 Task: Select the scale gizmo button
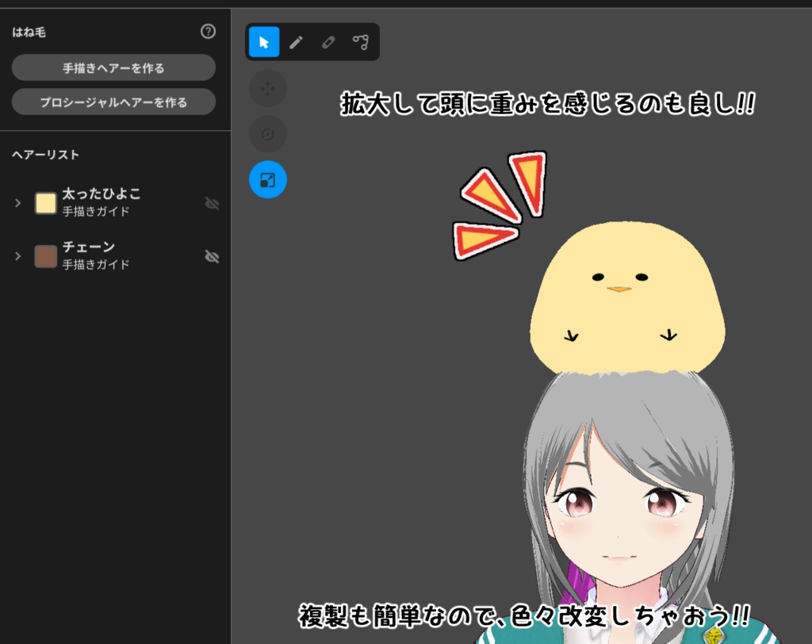coord(267,180)
